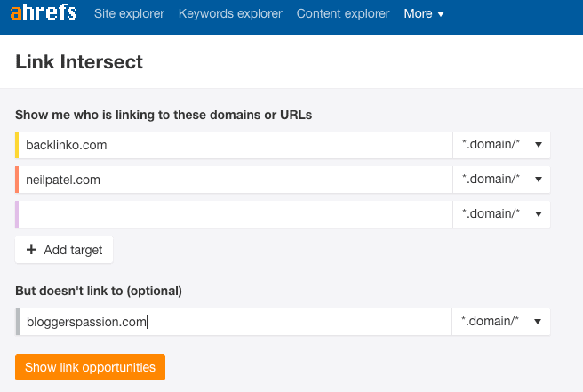The height and width of the screenshot is (392, 583).
Task: Click the plus icon to add target
Action: [31, 250]
